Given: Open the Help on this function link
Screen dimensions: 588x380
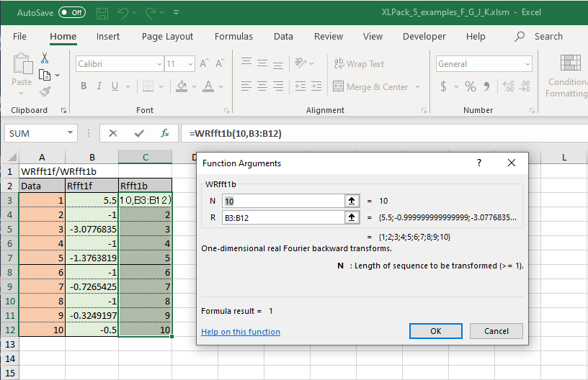Looking at the screenshot, I should [x=241, y=332].
